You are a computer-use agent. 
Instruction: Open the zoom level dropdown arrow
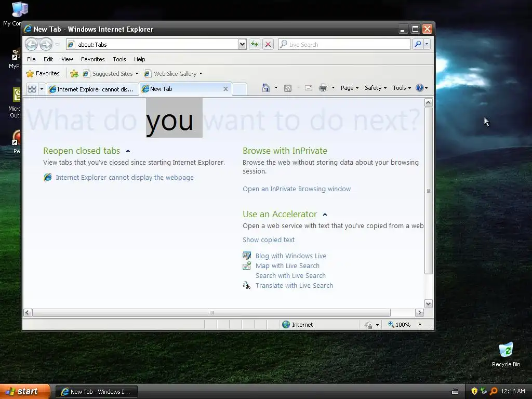420,325
